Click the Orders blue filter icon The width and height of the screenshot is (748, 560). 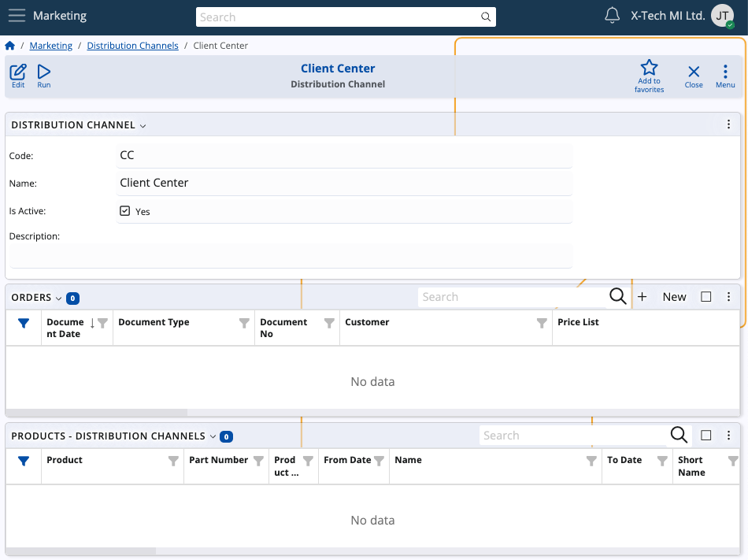[24, 324]
